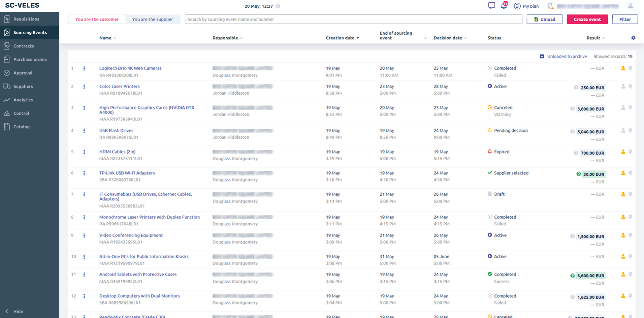Click the Create event button

point(587,20)
